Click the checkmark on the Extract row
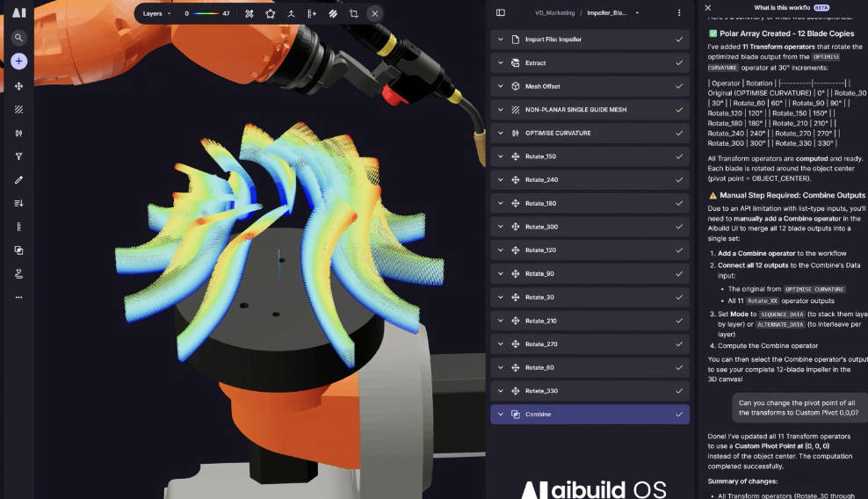Screen dimensions: 868x499 tap(679, 62)
